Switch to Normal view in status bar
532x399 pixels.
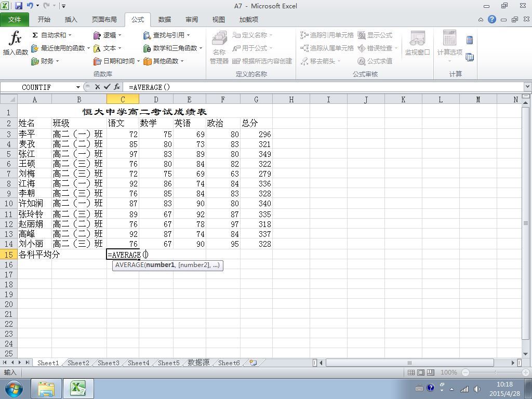(x=411, y=372)
